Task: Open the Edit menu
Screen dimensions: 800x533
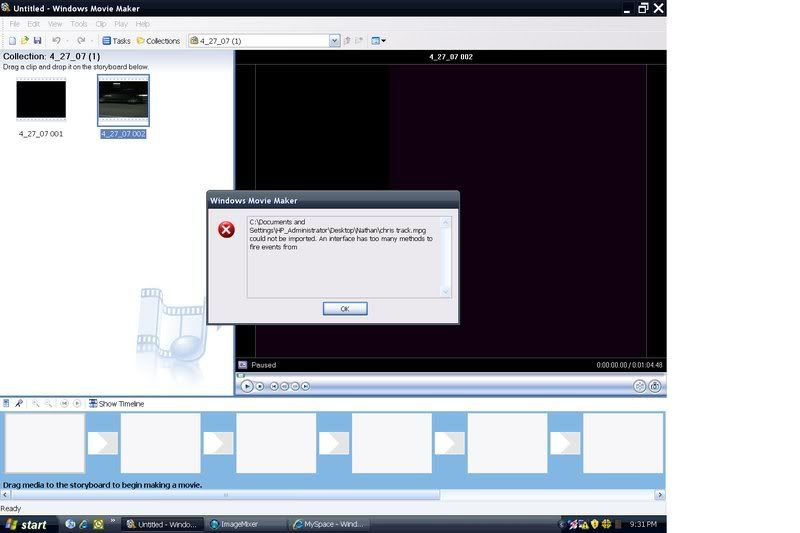Action: click(34, 24)
